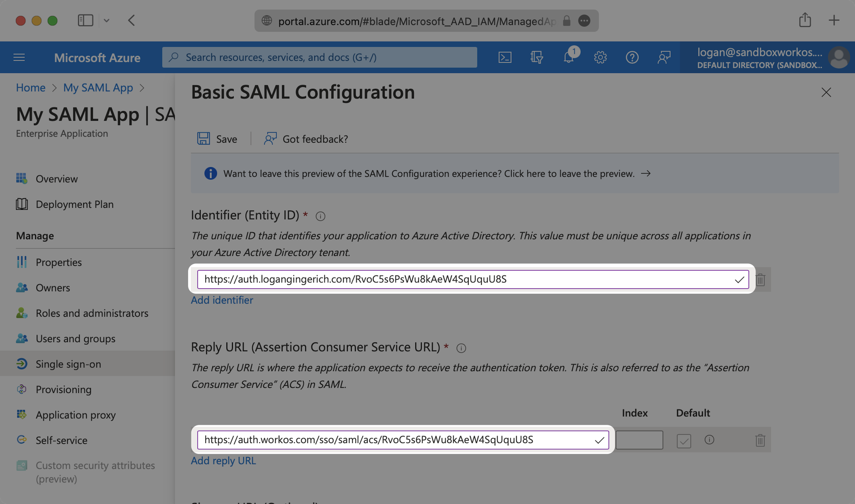Open the Cloud Shell icon
The width and height of the screenshot is (855, 504).
[x=505, y=57]
